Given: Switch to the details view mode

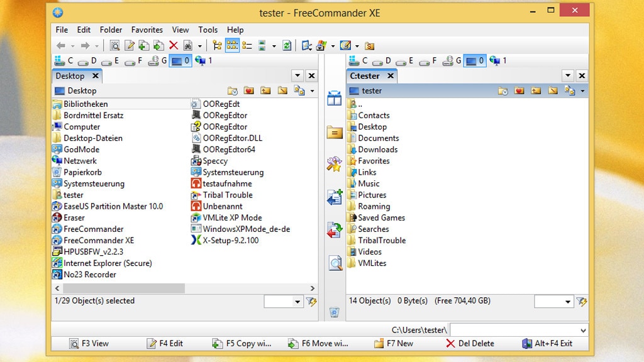Looking at the screenshot, I should click(x=247, y=45).
